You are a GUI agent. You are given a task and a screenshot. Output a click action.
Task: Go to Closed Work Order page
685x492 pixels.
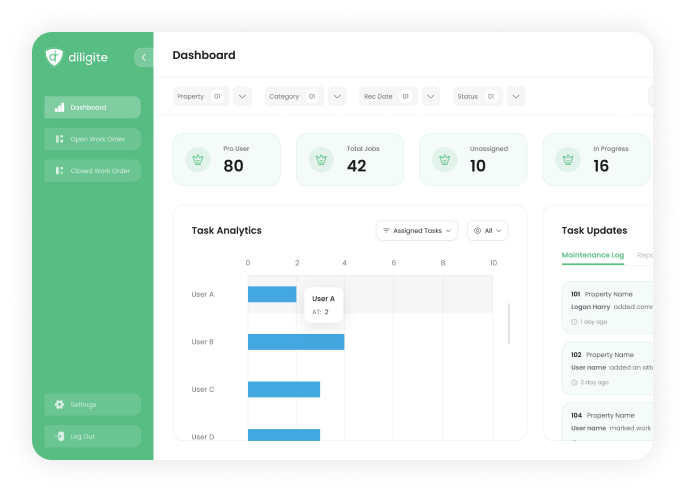(x=92, y=171)
